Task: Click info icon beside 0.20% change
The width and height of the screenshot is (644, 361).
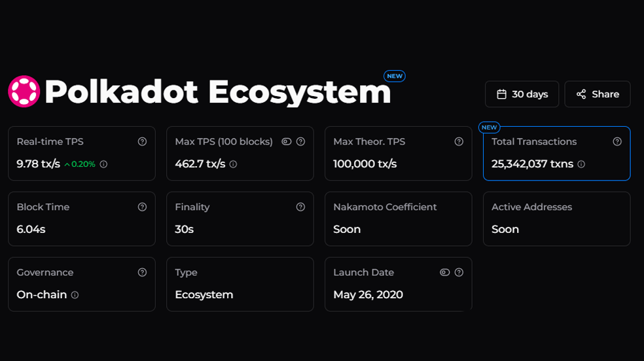Action: click(103, 164)
